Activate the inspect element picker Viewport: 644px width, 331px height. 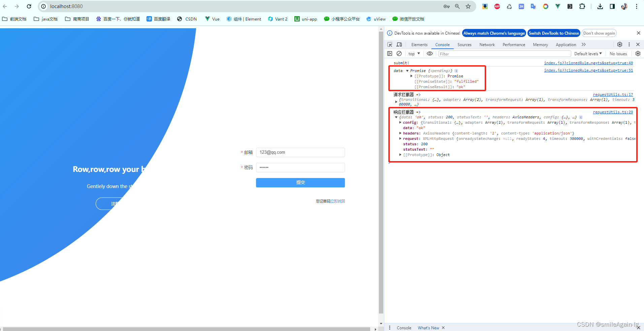tap(390, 44)
